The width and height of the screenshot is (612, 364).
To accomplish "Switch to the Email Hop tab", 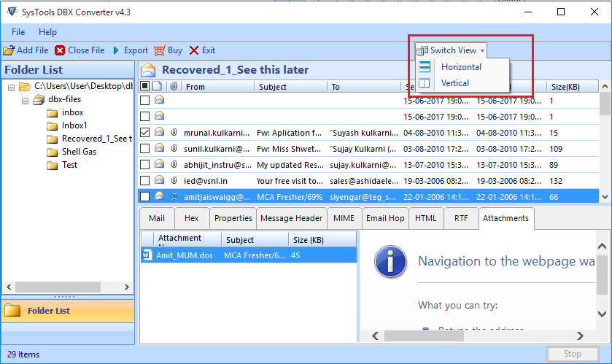I will point(385,218).
